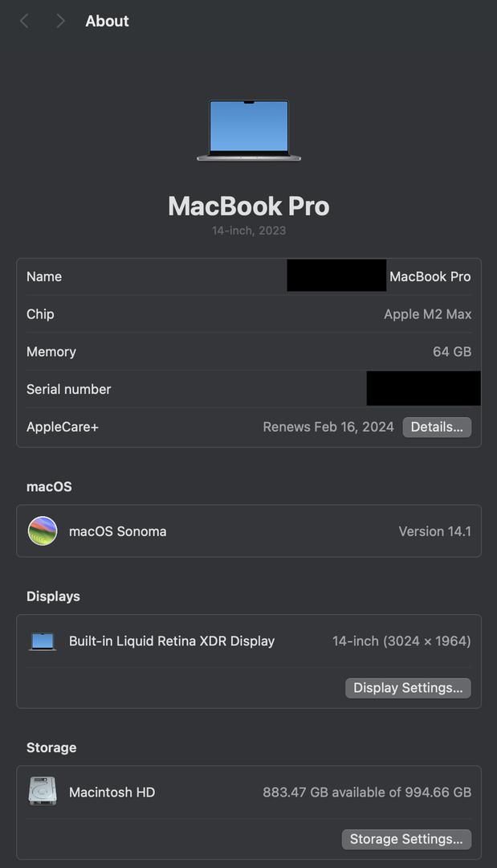Go back using the left chevron
Screen dimensions: 497x868
[x=24, y=21]
